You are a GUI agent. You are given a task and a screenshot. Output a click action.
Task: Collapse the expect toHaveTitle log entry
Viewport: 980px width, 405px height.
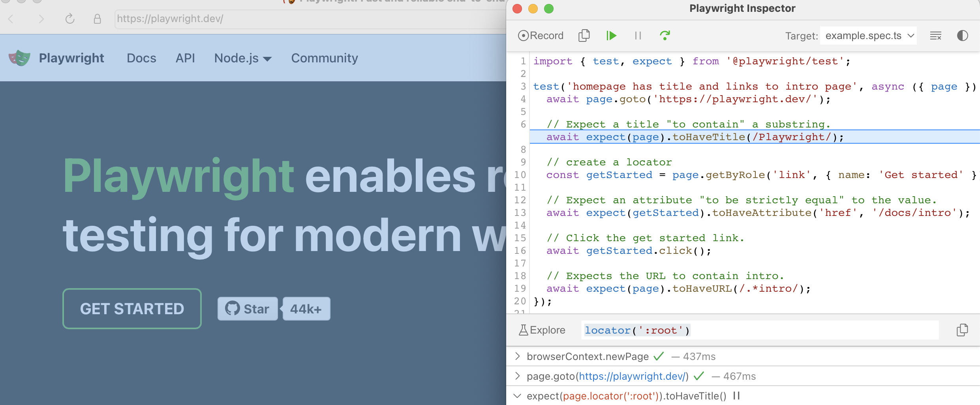click(x=517, y=396)
